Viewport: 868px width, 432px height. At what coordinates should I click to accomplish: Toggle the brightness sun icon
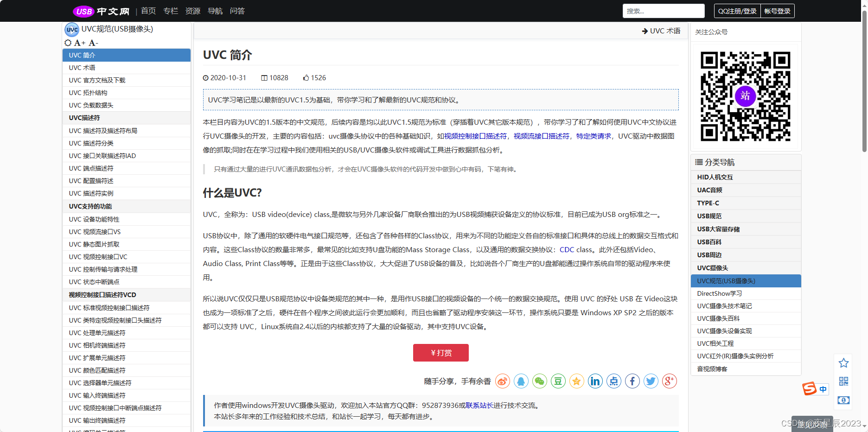pos(68,43)
